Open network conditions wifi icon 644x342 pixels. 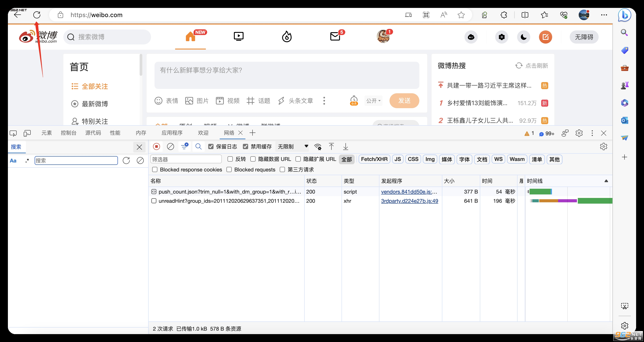click(318, 147)
